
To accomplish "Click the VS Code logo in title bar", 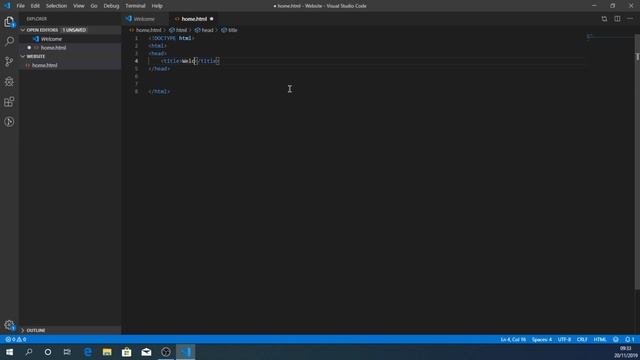I will click(x=7, y=6).
